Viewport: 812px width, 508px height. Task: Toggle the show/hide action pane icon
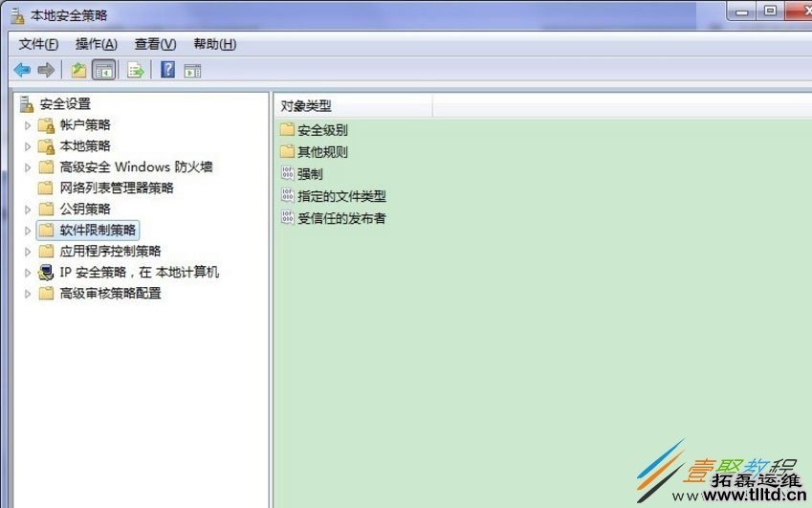[192, 71]
